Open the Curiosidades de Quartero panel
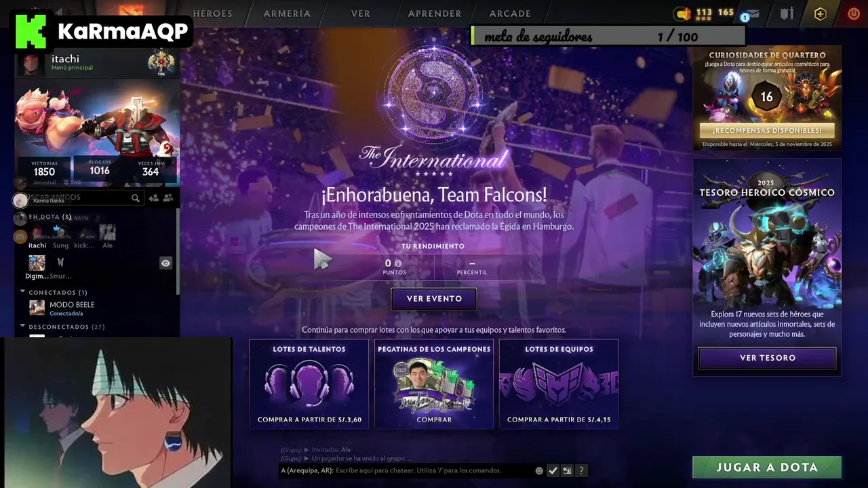This screenshot has height=488, width=868. click(x=767, y=98)
